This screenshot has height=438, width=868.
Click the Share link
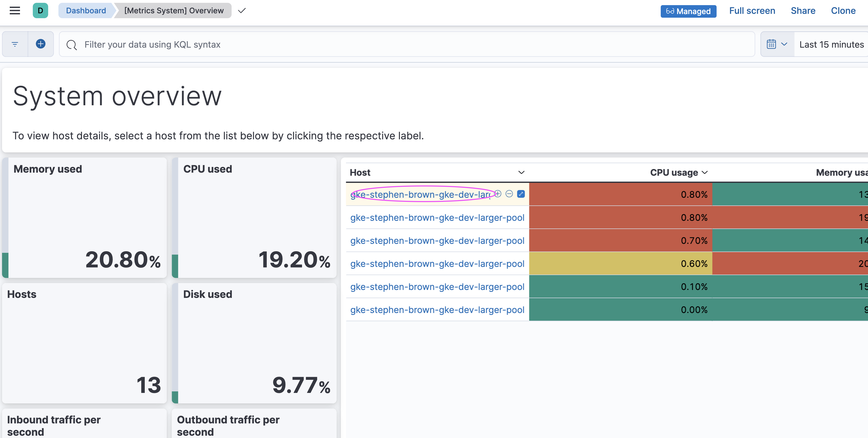(x=803, y=11)
